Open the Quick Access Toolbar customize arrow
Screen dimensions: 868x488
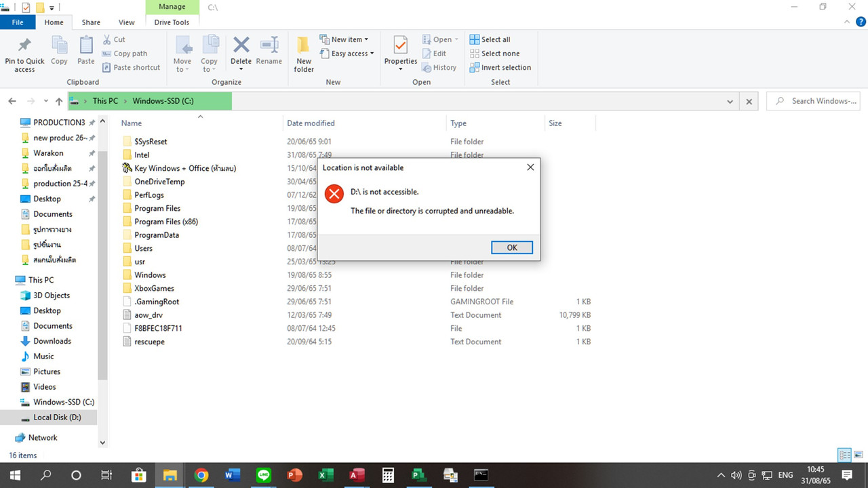(x=52, y=7)
